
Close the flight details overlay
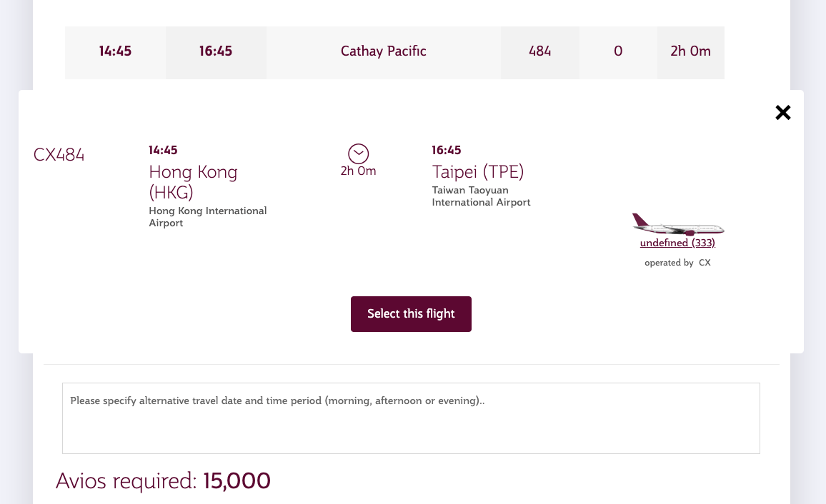[x=782, y=112]
